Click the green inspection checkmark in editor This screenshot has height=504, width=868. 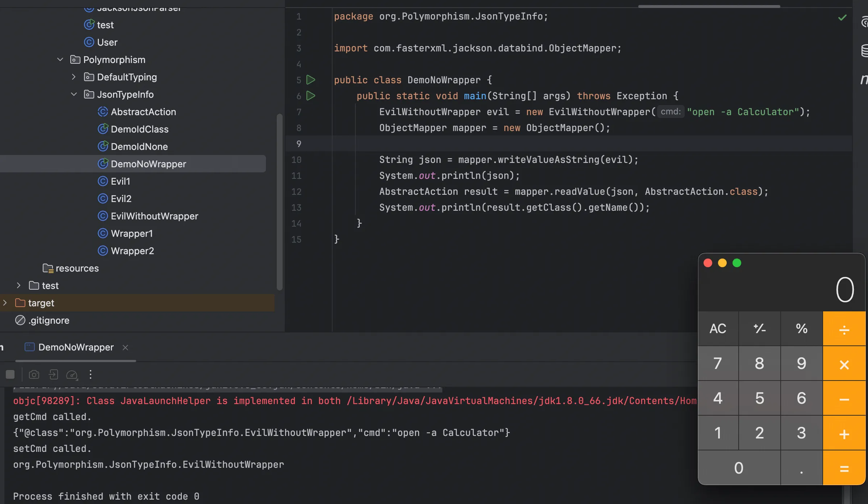(842, 17)
